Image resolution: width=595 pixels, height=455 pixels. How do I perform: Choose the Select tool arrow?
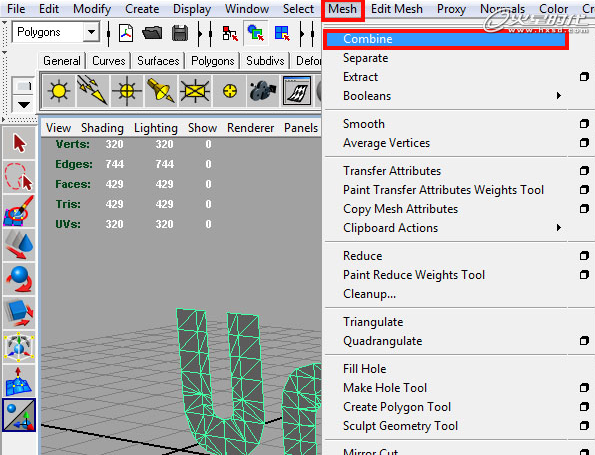tap(19, 143)
